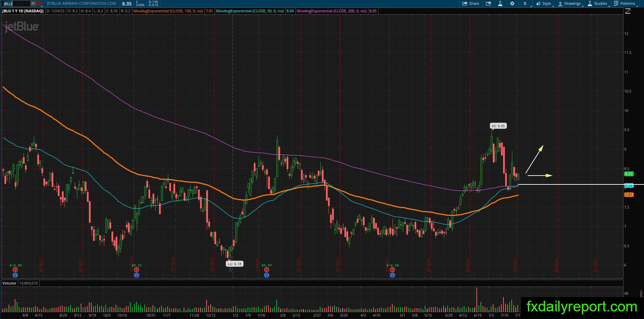Click the $0.21 earnings estimate text
The height and width of the screenshot is (319, 644).
(x=136, y=265)
